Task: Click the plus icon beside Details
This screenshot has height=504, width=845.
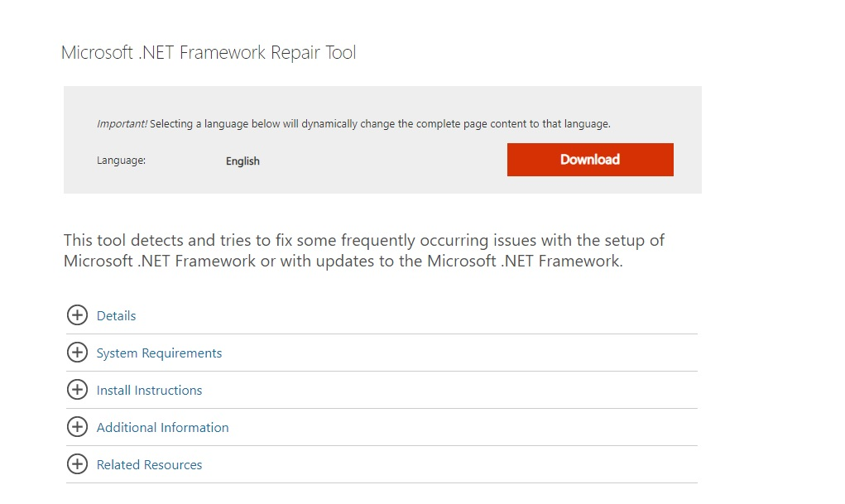Action: click(77, 315)
